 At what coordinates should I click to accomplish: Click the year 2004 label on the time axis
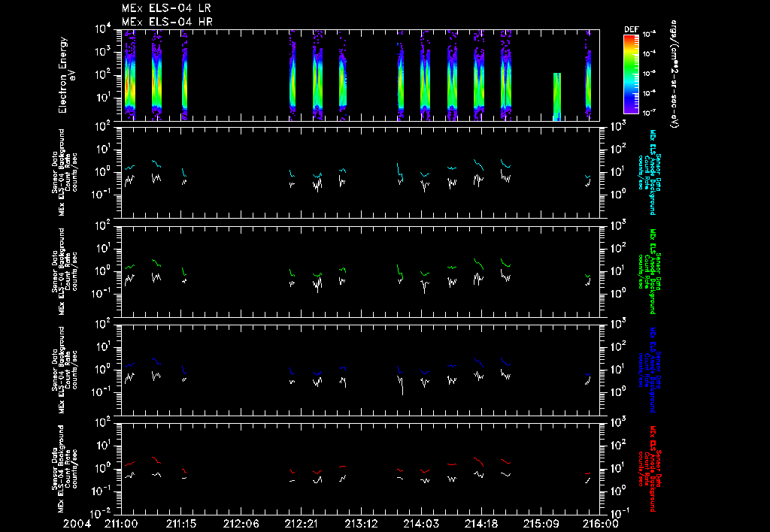77,524
